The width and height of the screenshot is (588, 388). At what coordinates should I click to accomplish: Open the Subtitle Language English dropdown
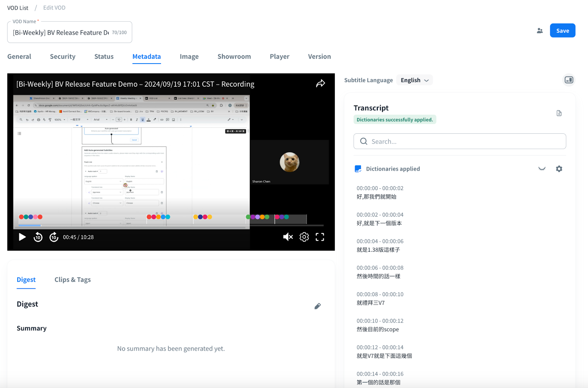415,80
